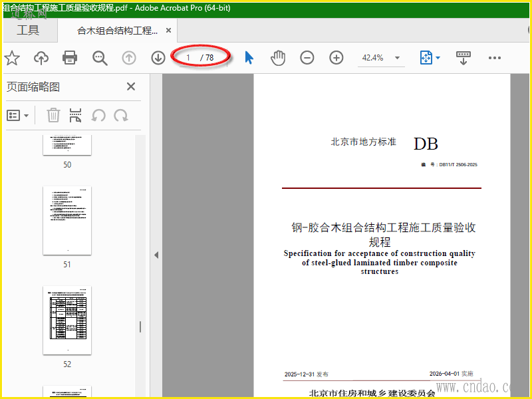Click the scrolling mode keyboard icon
Viewport: 532px width, 399px height.
(463, 58)
